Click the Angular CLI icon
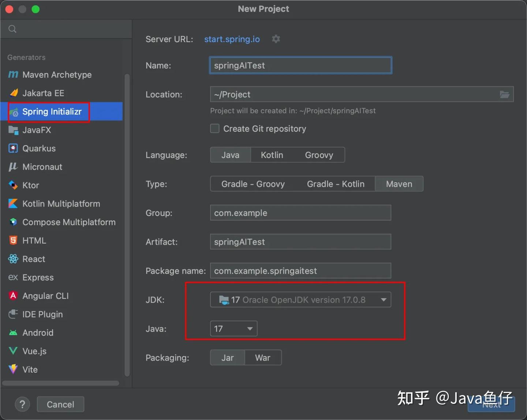Screen dimensions: 527x420 [13, 296]
